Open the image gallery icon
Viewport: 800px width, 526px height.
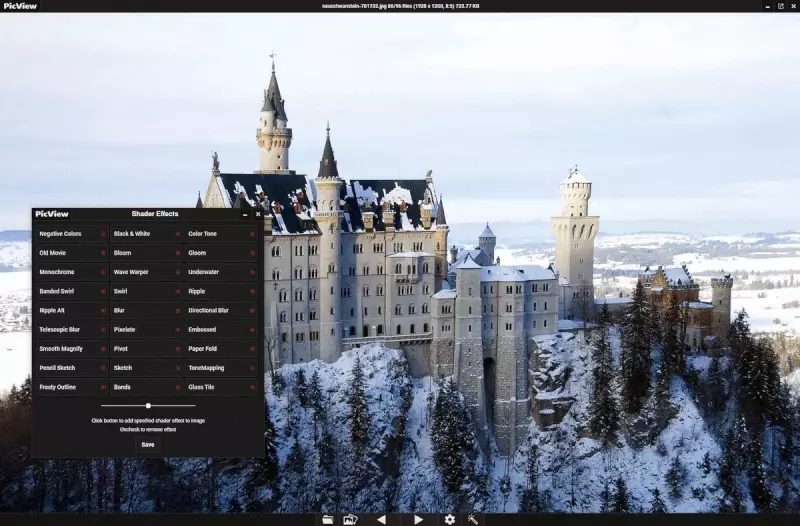coord(351,519)
